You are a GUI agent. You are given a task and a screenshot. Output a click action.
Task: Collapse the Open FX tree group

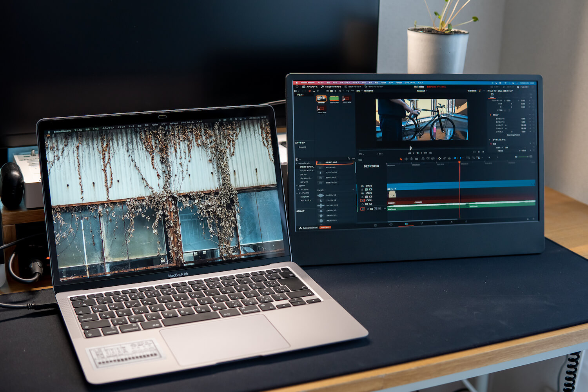(x=297, y=186)
